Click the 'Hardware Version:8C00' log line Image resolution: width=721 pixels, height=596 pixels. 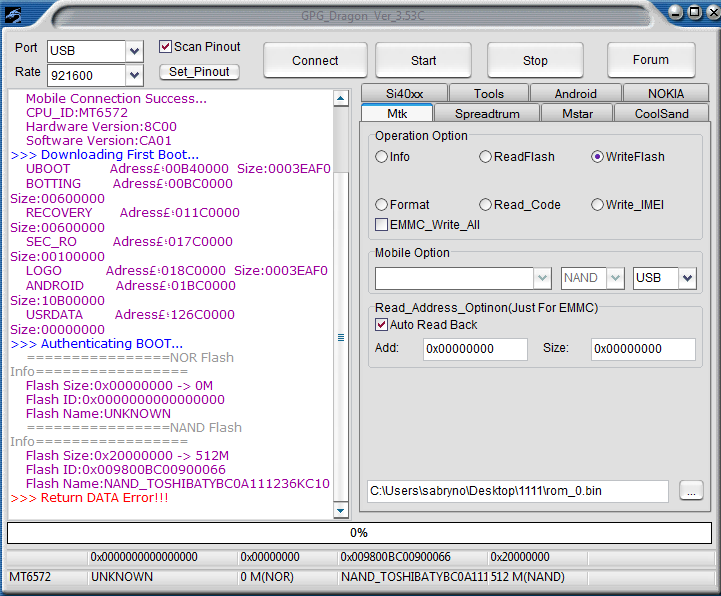click(101, 126)
